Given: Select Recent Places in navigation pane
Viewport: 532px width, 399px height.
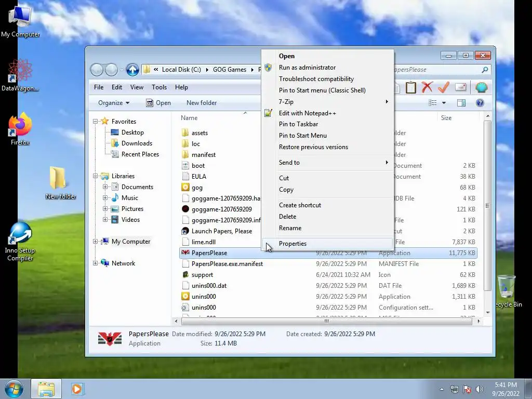Looking at the screenshot, I should [x=140, y=154].
